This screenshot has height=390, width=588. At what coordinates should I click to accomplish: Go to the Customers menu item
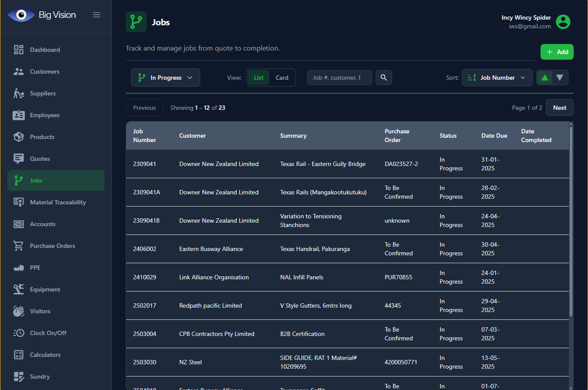coord(44,71)
